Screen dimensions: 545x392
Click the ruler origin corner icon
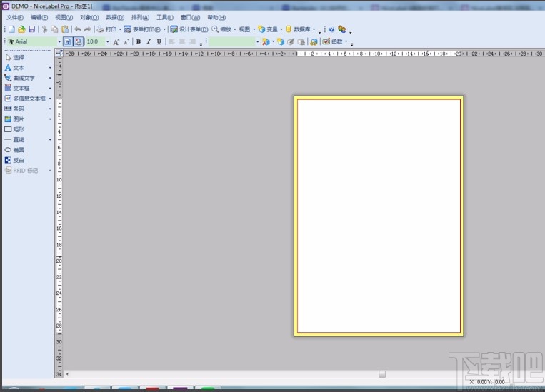pos(59,54)
